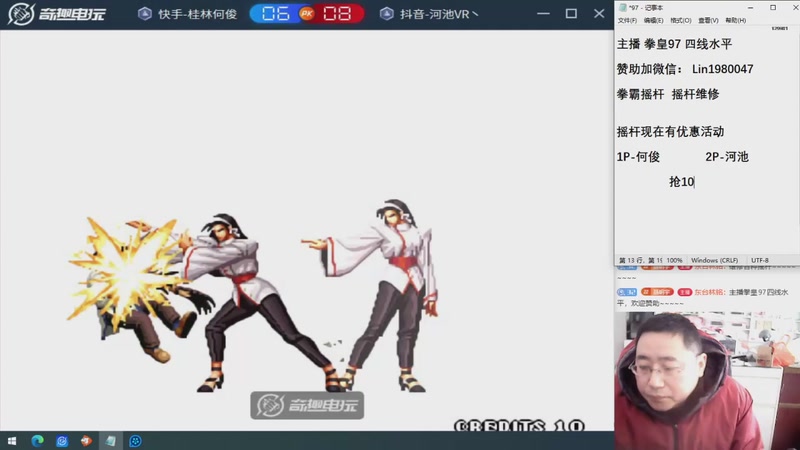The image size is (800, 450).
Task: Open the 编辑(E) menu in Notepad
Action: [x=654, y=20]
